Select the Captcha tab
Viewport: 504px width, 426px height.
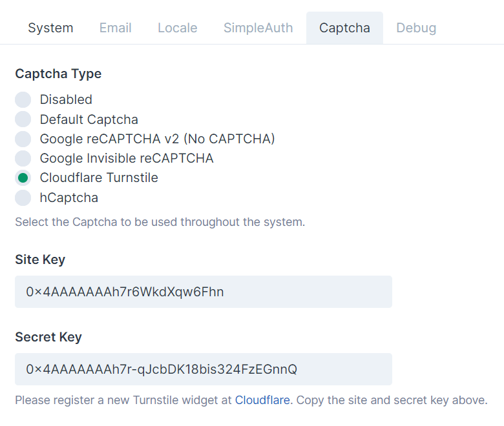(344, 28)
